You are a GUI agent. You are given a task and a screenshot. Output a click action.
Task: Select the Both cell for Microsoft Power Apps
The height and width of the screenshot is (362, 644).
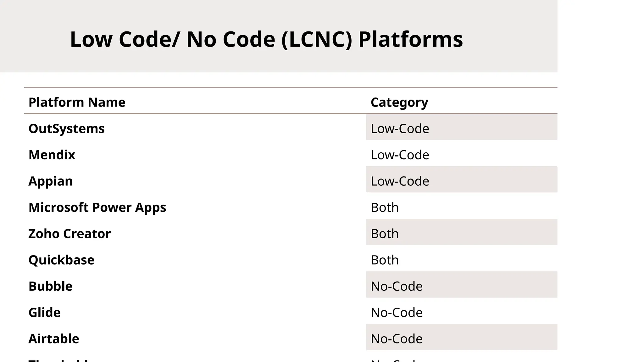pyautogui.click(x=385, y=207)
